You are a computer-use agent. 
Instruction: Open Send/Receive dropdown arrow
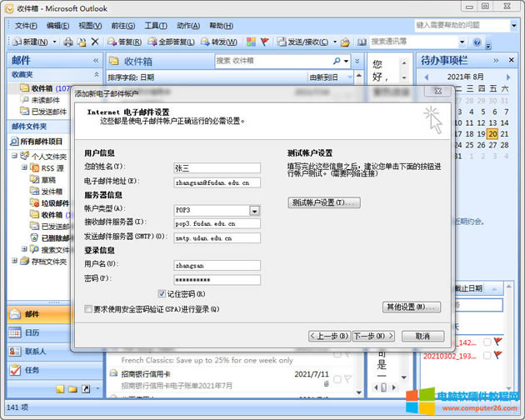click(x=335, y=42)
